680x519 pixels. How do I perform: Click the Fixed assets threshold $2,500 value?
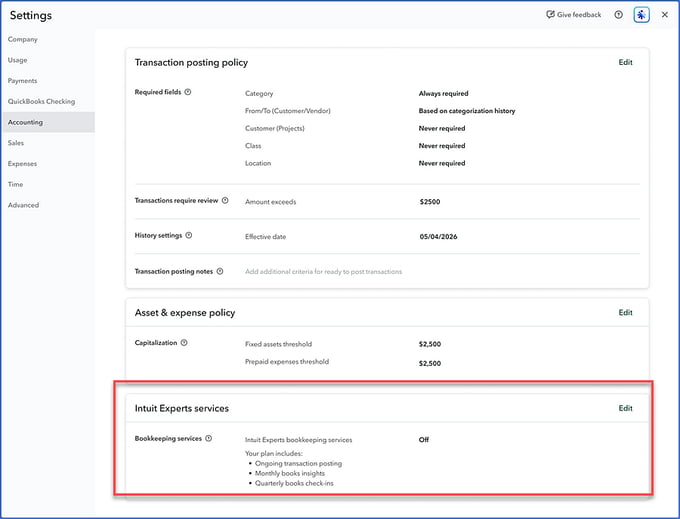(430, 344)
